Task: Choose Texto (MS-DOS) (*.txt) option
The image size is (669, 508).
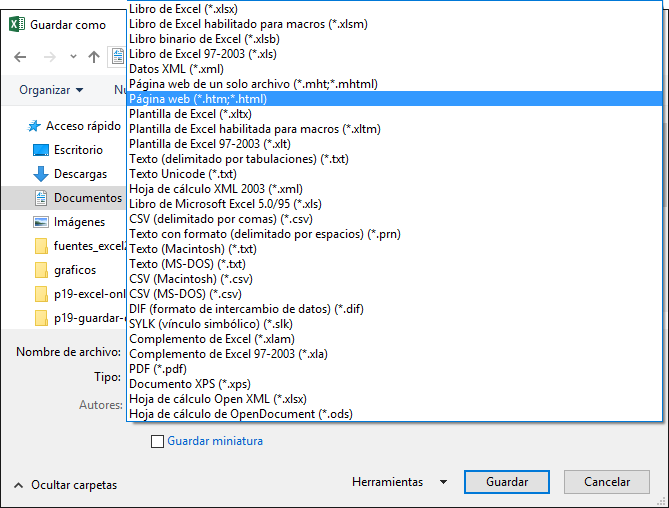Action: pyautogui.click(x=395, y=264)
